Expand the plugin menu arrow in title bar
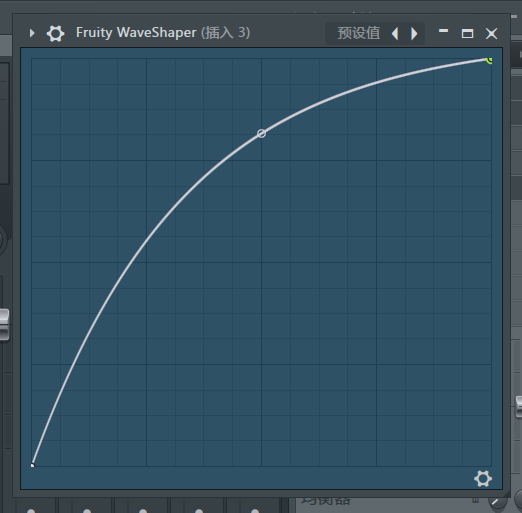Screen dimensions: 522x513 coord(32,33)
